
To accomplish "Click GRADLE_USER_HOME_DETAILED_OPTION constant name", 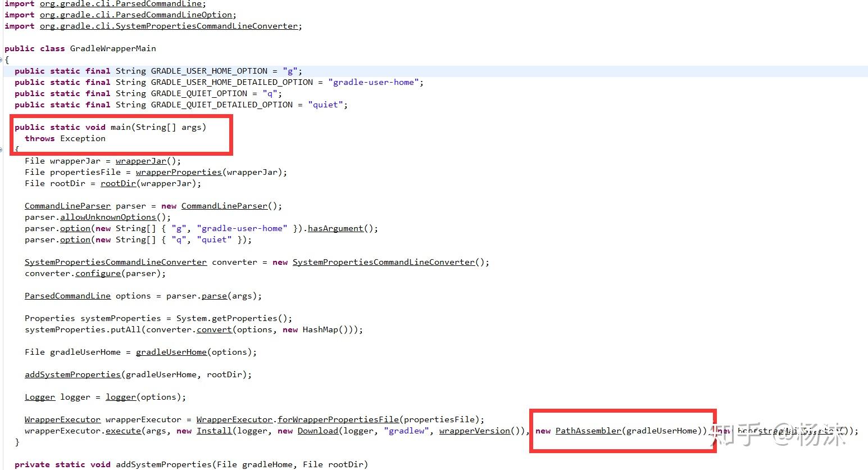I will [232, 82].
